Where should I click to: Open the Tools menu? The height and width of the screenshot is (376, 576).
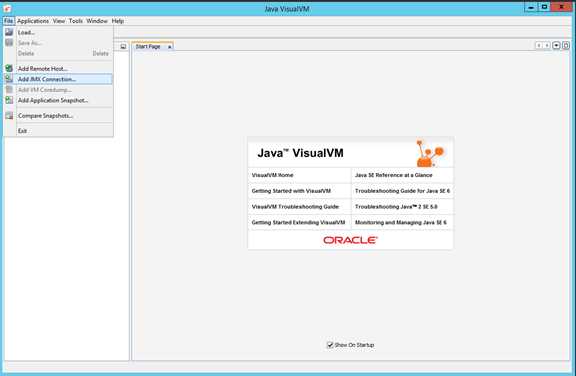[76, 21]
